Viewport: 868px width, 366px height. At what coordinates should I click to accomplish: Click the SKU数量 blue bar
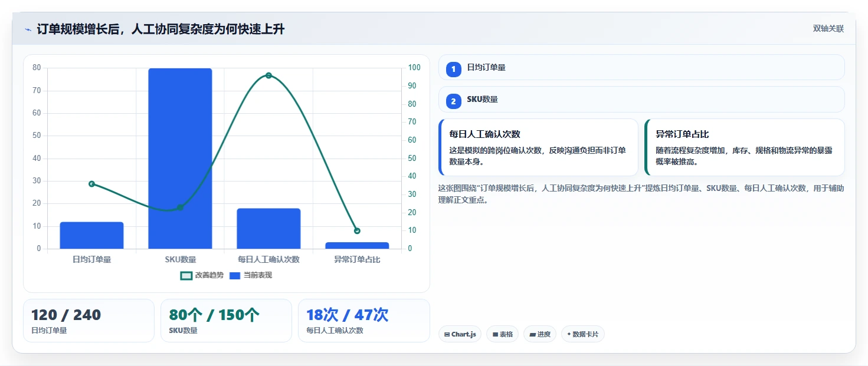tap(180, 159)
